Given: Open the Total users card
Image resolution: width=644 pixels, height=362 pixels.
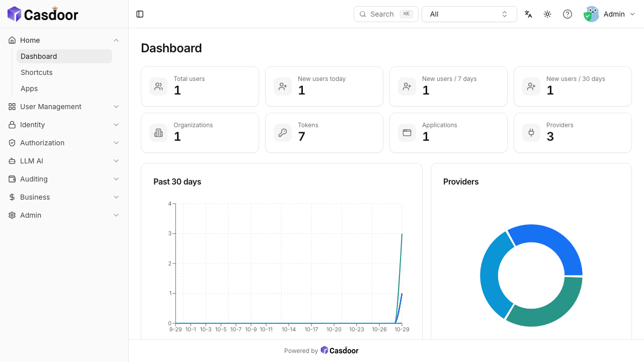Looking at the screenshot, I should (200, 86).
